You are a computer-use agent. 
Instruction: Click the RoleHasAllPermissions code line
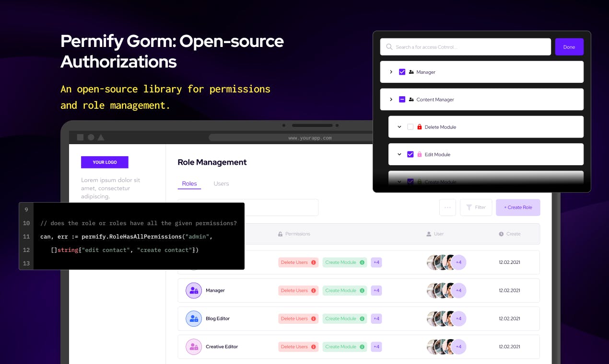[x=126, y=237]
